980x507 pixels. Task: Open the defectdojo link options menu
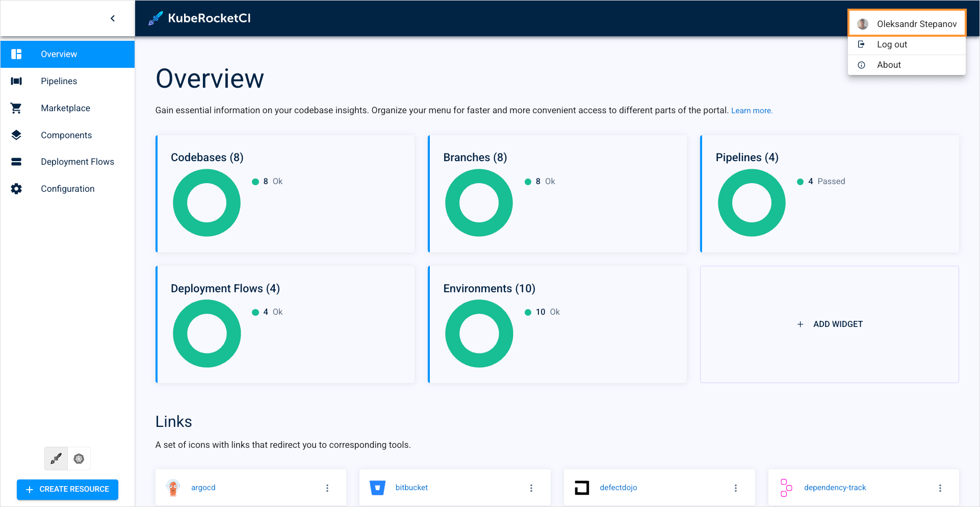click(735, 488)
